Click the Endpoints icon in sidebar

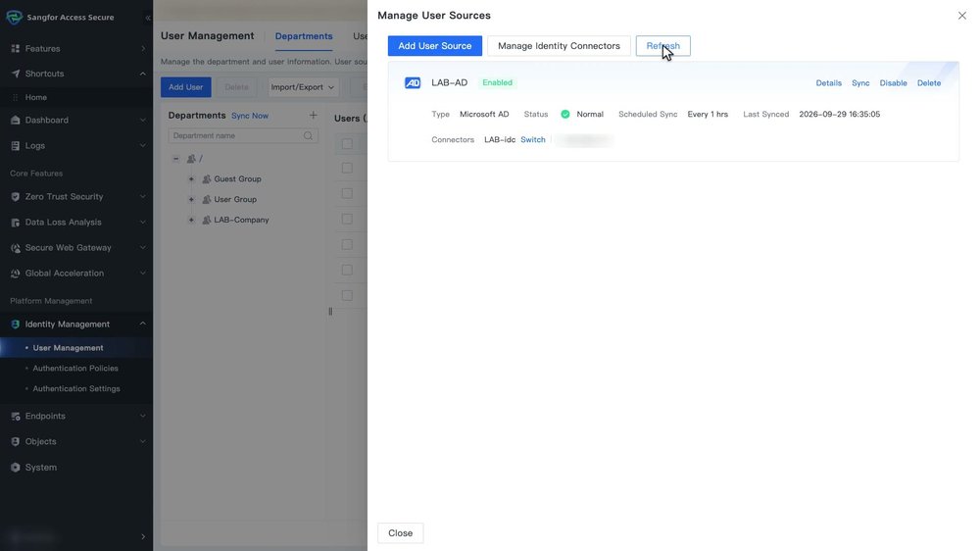click(x=15, y=416)
